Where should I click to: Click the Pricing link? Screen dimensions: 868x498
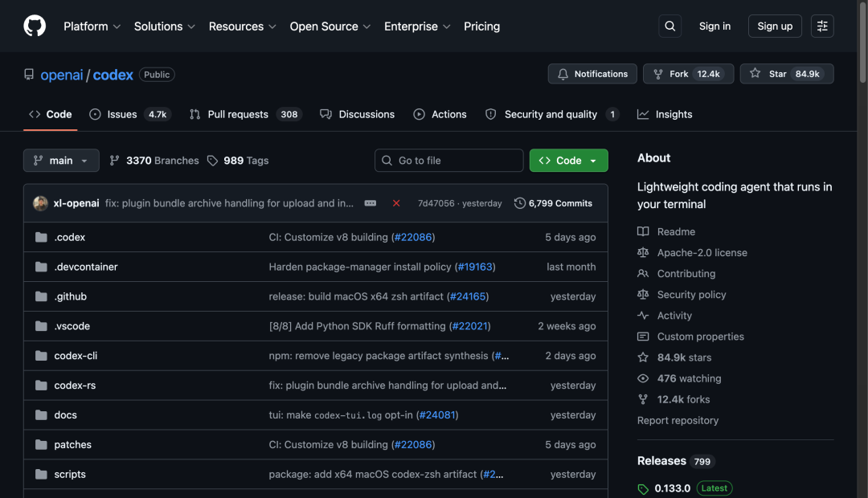[x=481, y=26]
